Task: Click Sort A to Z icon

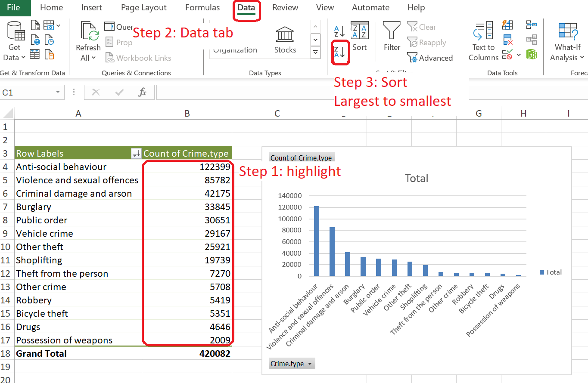Action: coord(339,31)
